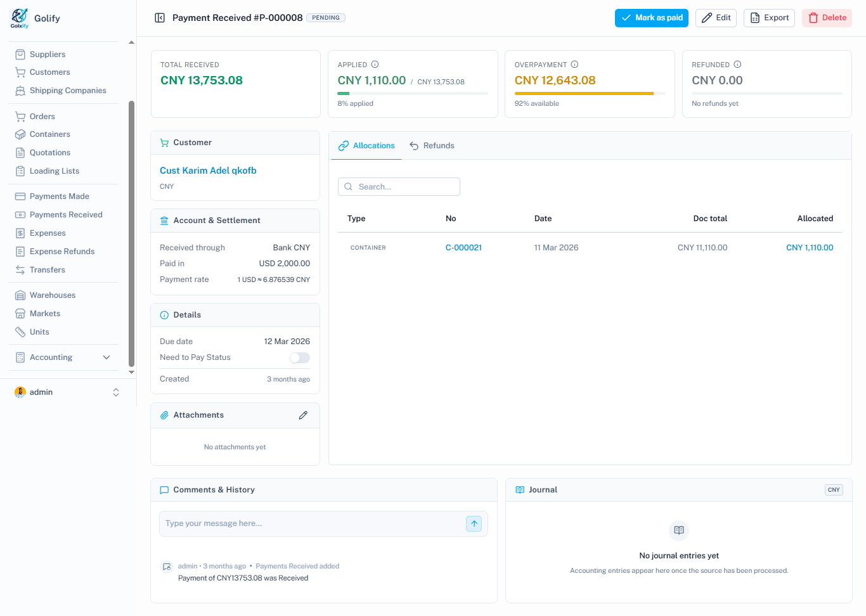
Task: Open container link C-000021
Action: (x=463, y=248)
